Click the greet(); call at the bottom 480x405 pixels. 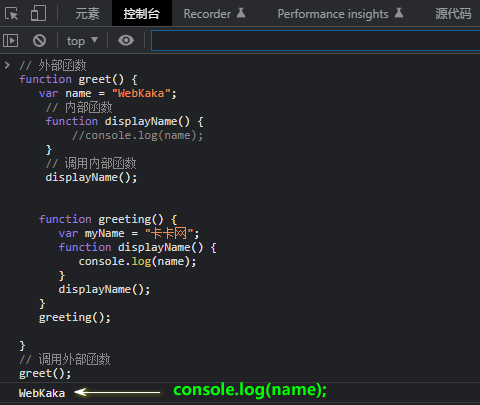(x=45, y=374)
